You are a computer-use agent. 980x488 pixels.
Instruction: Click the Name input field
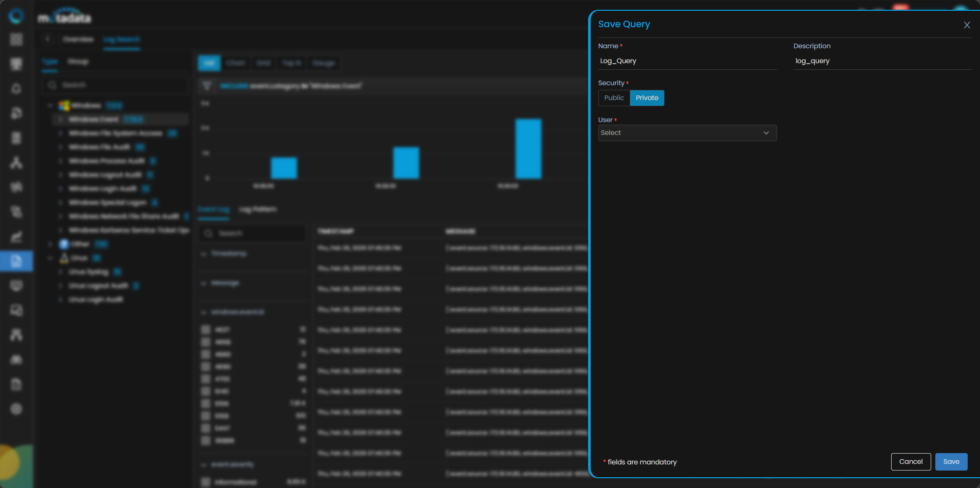(687, 61)
